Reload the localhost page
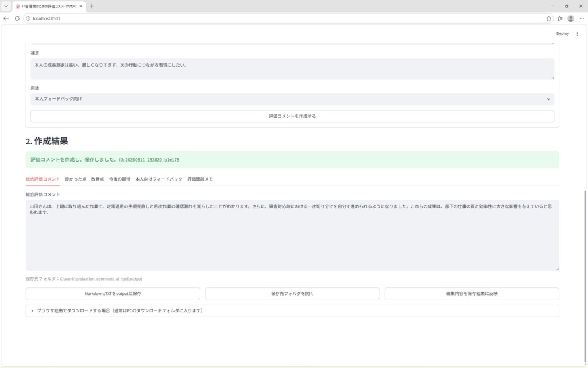 17,18
